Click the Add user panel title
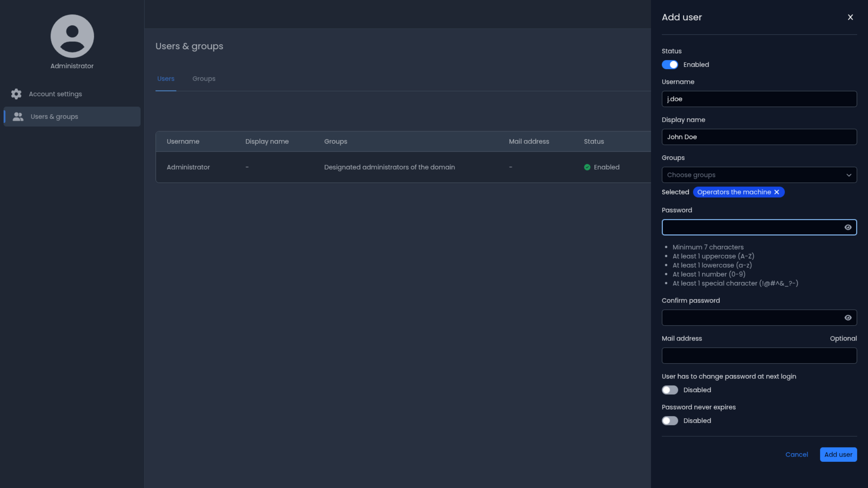Screen dimensions: 868x488 (x=682, y=17)
